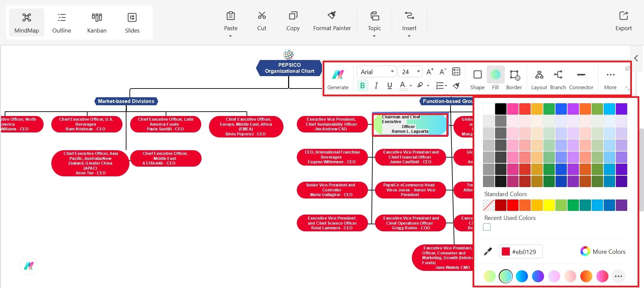Image resolution: width=644 pixels, height=288 pixels.
Task: Choose the no-fill transparent swatch
Action: pos(489,205)
